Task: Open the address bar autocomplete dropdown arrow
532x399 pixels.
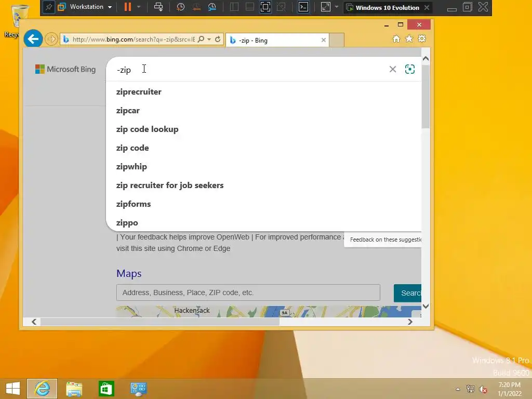Action: coord(209,39)
